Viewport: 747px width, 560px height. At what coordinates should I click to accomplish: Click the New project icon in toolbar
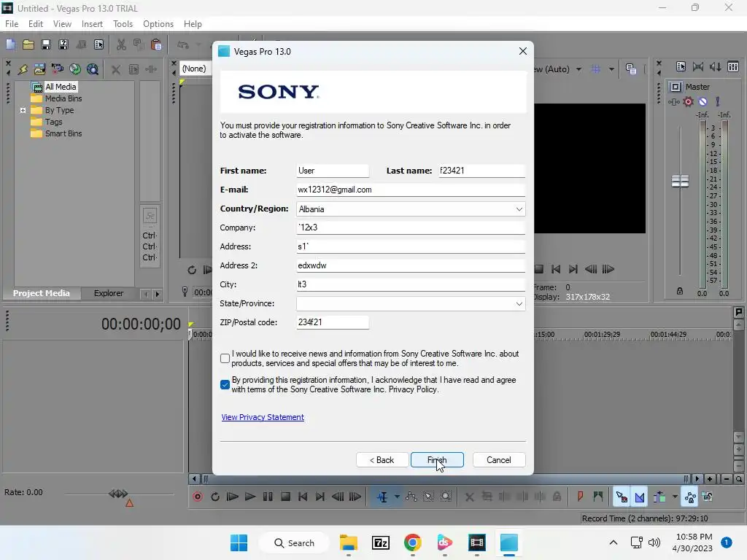[x=10, y=44]
